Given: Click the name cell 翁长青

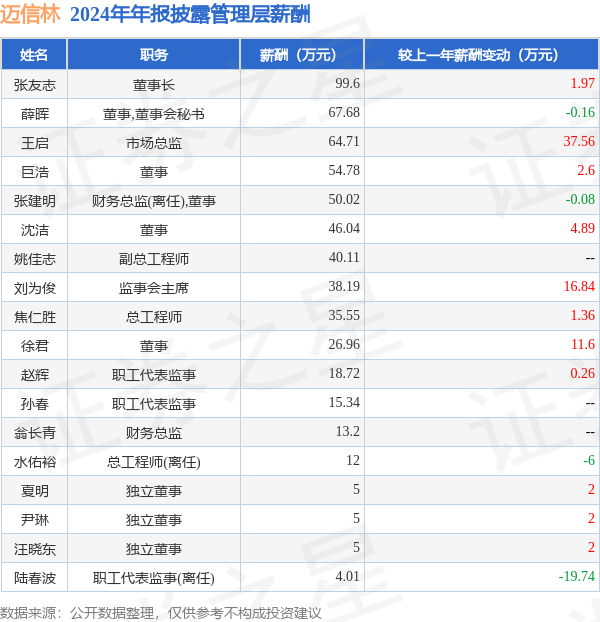Looking at the screenshot, I should [x=35, y=433].
